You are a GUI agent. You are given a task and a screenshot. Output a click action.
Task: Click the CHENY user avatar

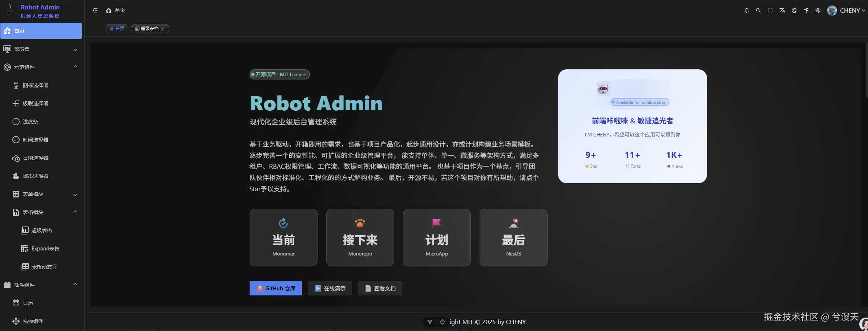coord(832,11)
